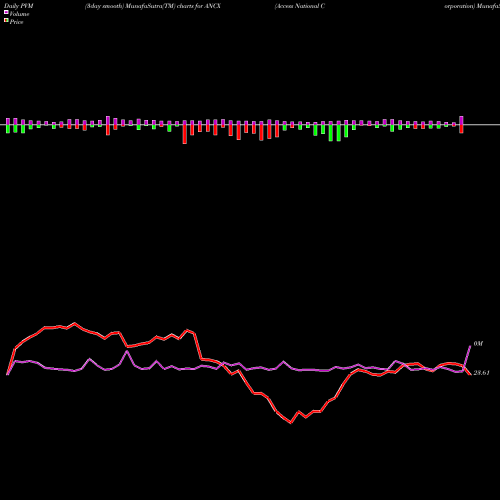
Task: Select the 'Price' legend label
Action: pos(16,22)
